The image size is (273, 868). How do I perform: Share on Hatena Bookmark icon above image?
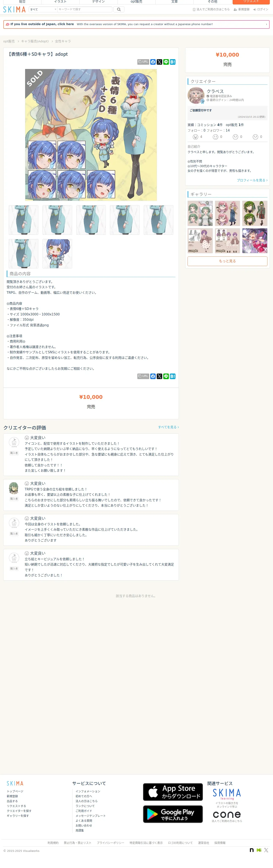(173, 62)
